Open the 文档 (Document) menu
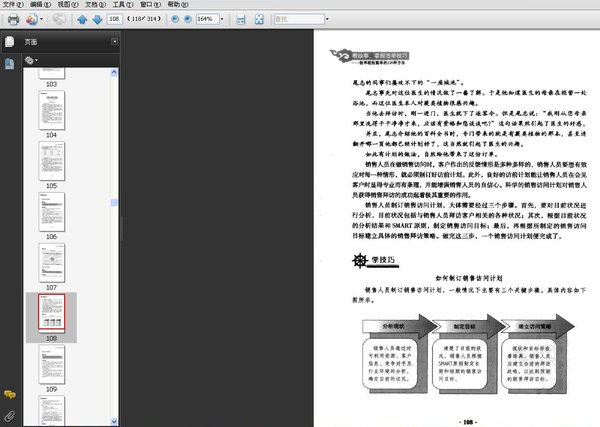 pyautogui.click(x=95, y=4)
